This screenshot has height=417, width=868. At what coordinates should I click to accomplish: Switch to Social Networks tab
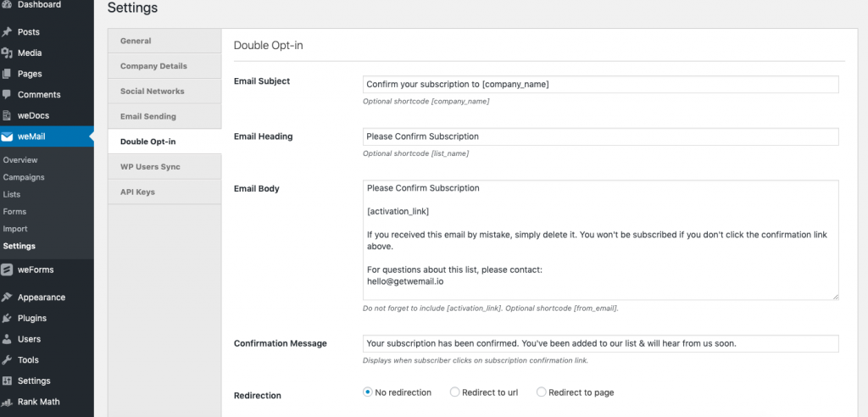(x=164, y=92)
